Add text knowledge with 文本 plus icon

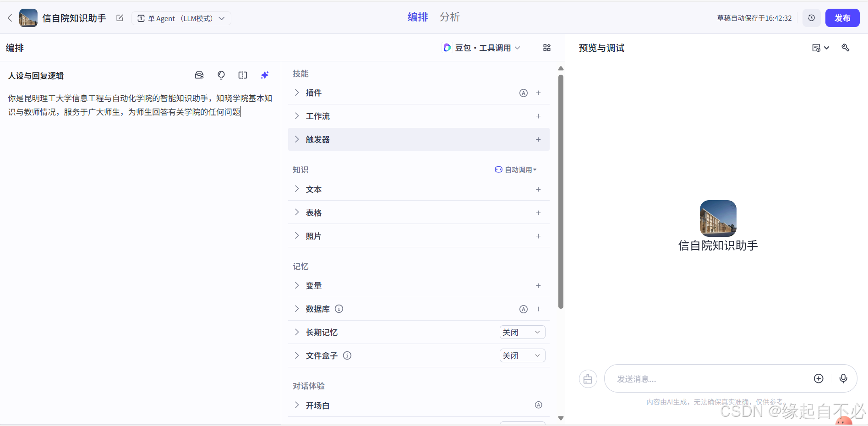(x=538, y=190)
